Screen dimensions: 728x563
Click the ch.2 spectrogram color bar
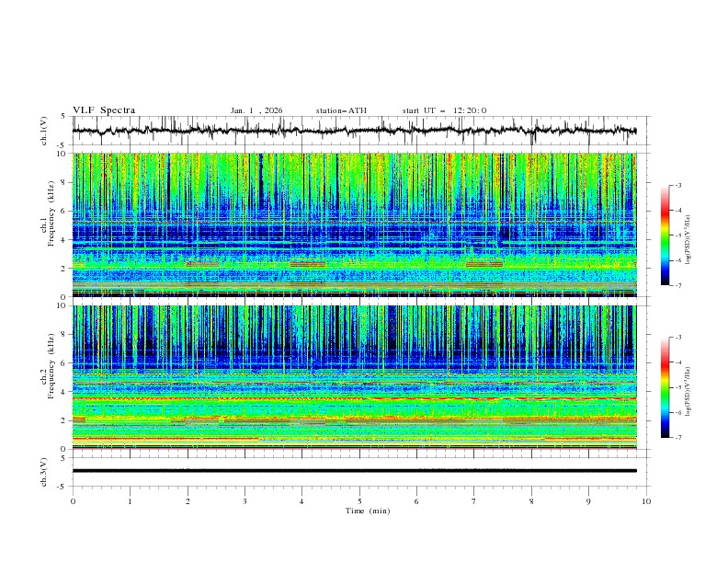pos(665,387)
